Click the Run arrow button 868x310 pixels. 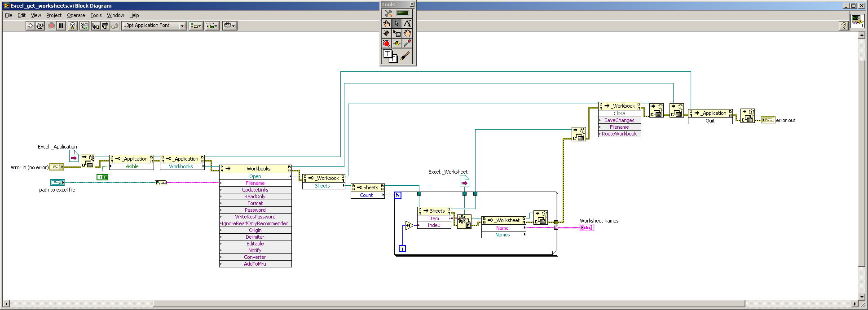(x=30, y=26)
